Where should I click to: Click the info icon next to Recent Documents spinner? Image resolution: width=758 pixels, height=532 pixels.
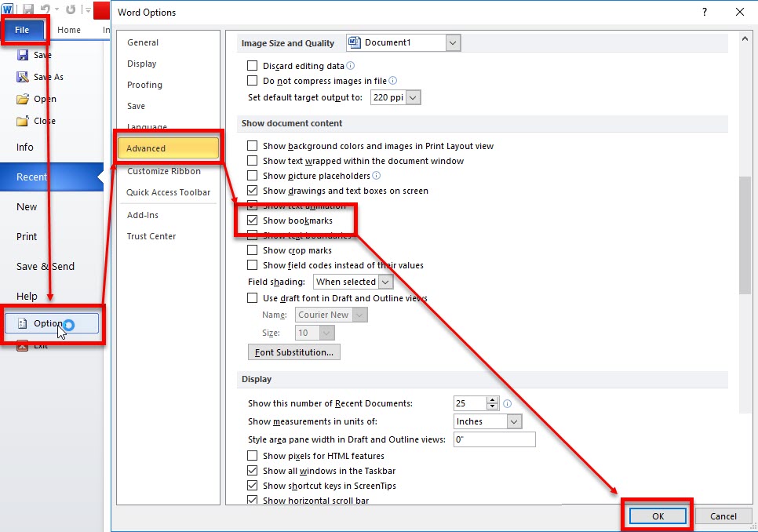[x=508, y=403]
